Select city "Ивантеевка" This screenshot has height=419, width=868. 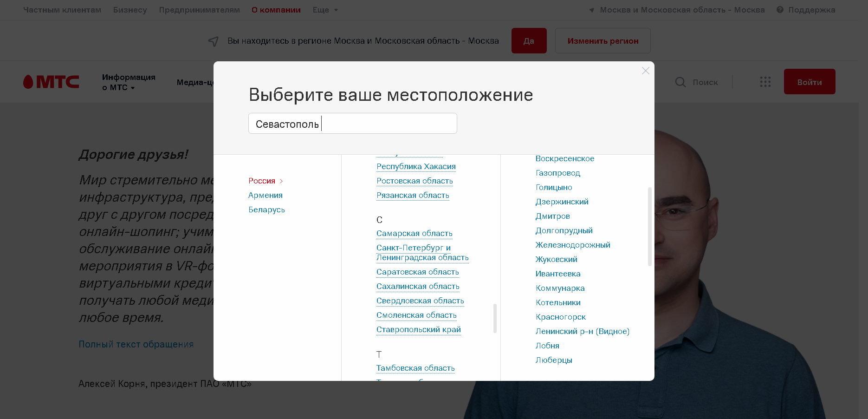point(558,274)
